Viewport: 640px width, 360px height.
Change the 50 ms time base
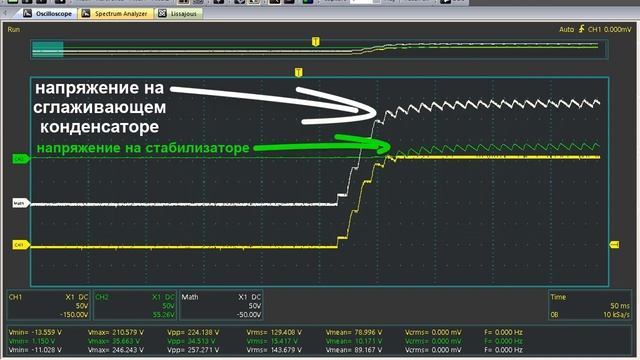620,306
